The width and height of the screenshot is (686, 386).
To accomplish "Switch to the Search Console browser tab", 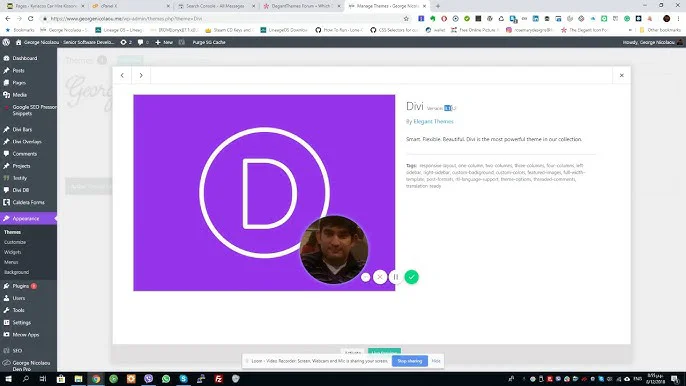I will 216,6.
